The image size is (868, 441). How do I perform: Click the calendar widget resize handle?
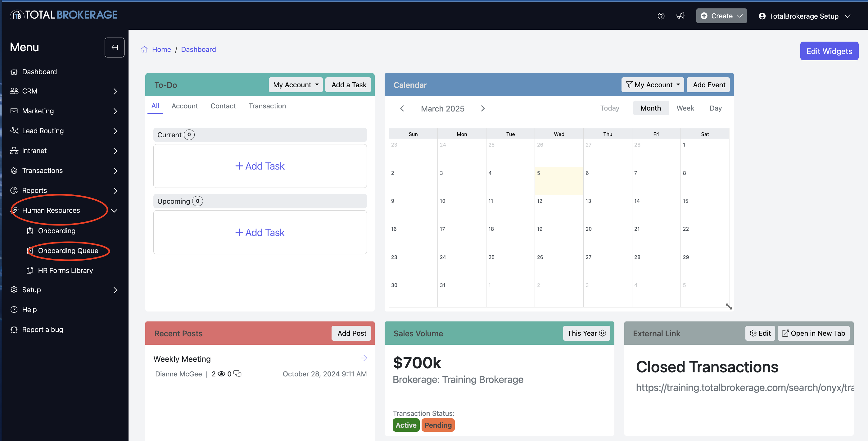click(x=729, y=307)
